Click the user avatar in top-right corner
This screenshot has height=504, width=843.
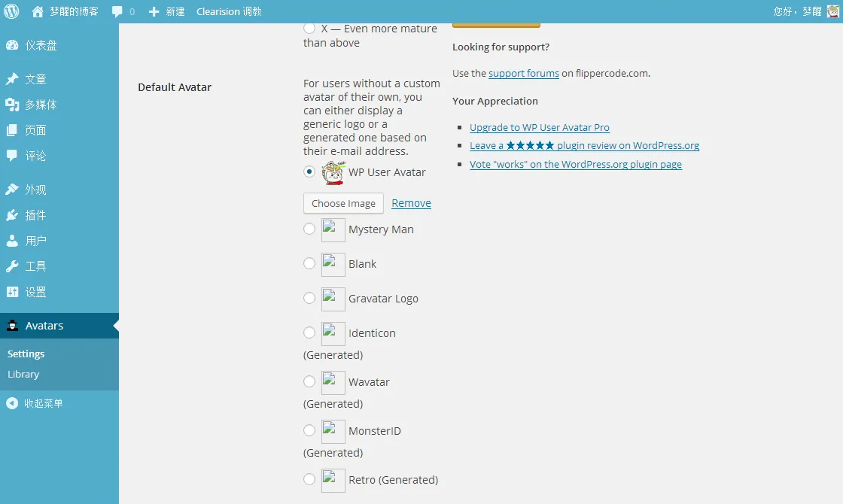pos(833,11)
